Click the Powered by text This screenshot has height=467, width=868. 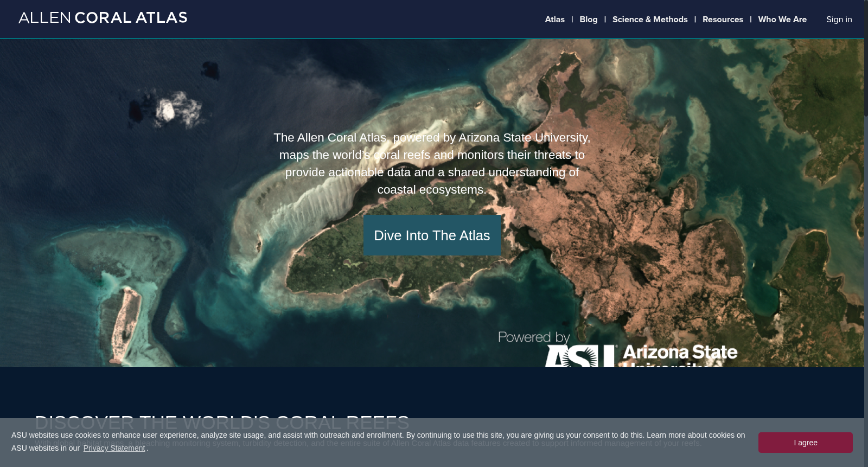(534, 337)
